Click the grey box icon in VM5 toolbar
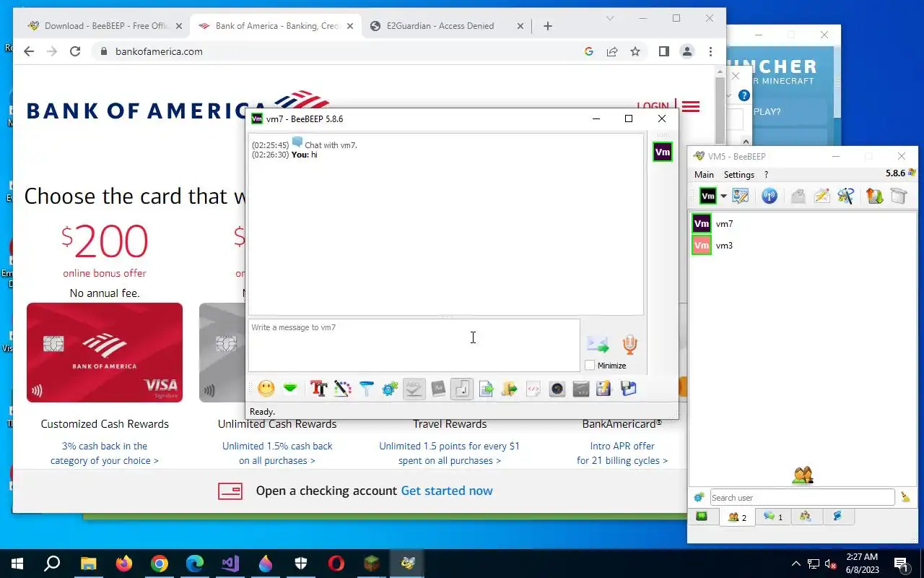This screenshot has height=578, width=924. [899, 196]
